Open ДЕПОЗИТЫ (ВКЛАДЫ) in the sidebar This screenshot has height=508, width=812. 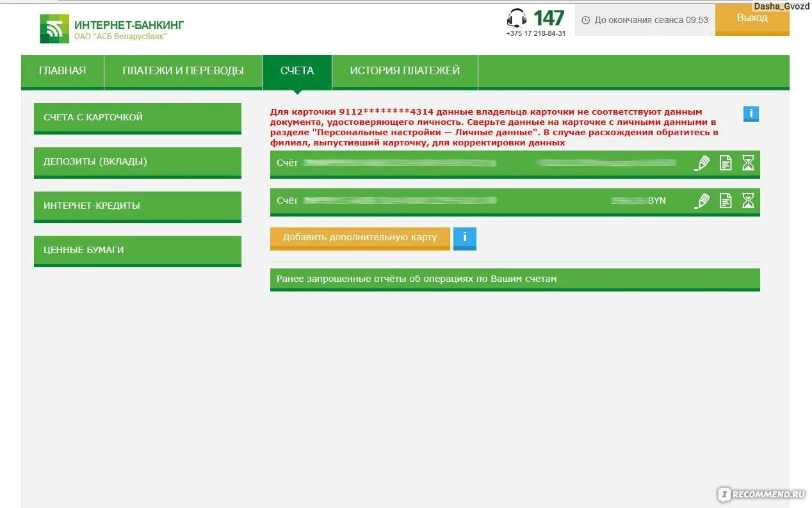click(x=138, y=163)
